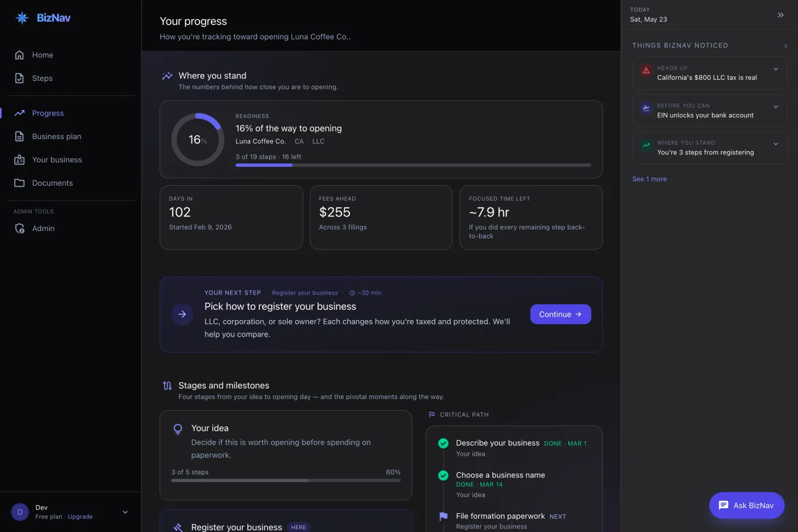This screenshot has height=532, width=798.
Task: Click the Describe your business milestone title
Action: (x=498, y=443)
